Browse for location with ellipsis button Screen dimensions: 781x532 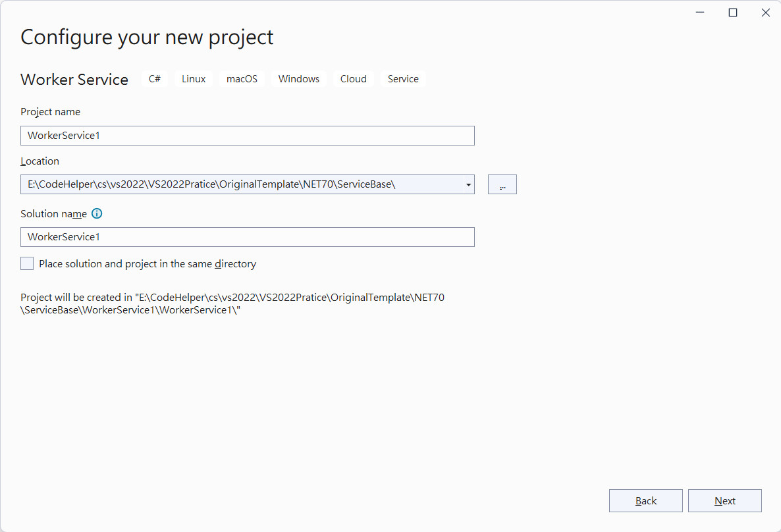coord(502,184)
